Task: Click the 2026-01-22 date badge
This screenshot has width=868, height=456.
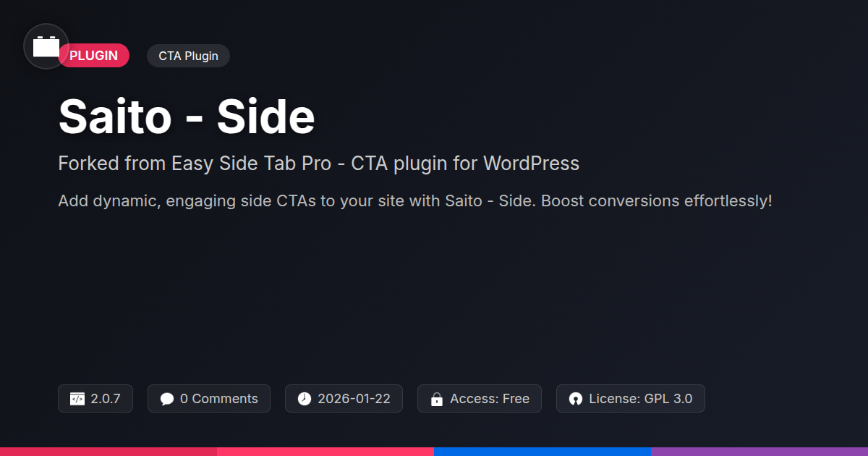Action: 344,399
